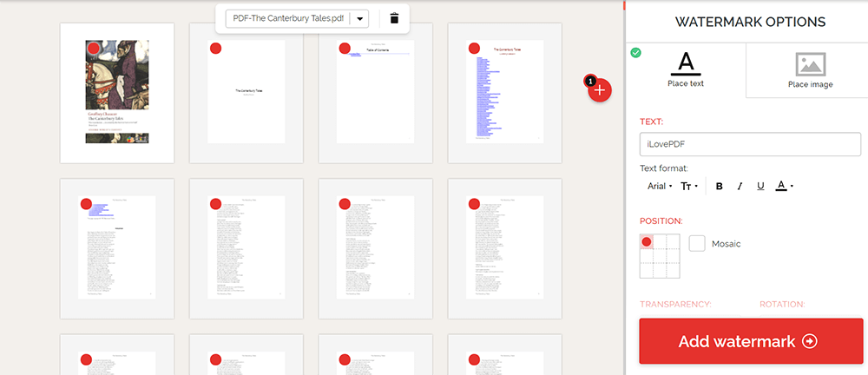Select top-left cell in position grid
This screenshot has height=375, width=868.
click(647, 242)
